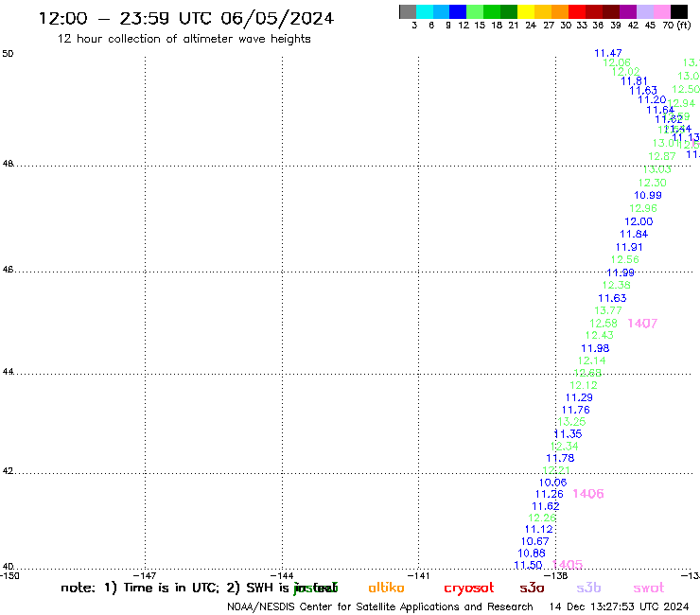700x615 pixels.
Task: Click the 'swot' satellite legend label
Action: coord(649,588)
